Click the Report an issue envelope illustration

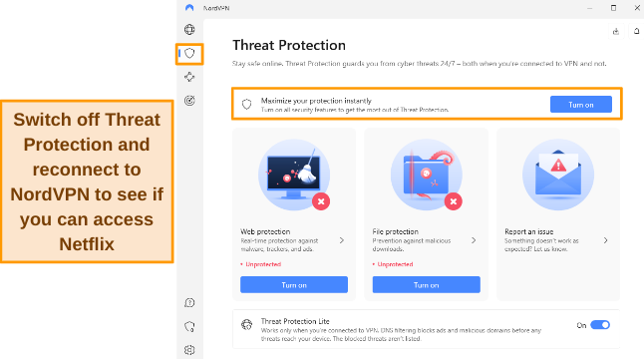[x=558, y=175]
